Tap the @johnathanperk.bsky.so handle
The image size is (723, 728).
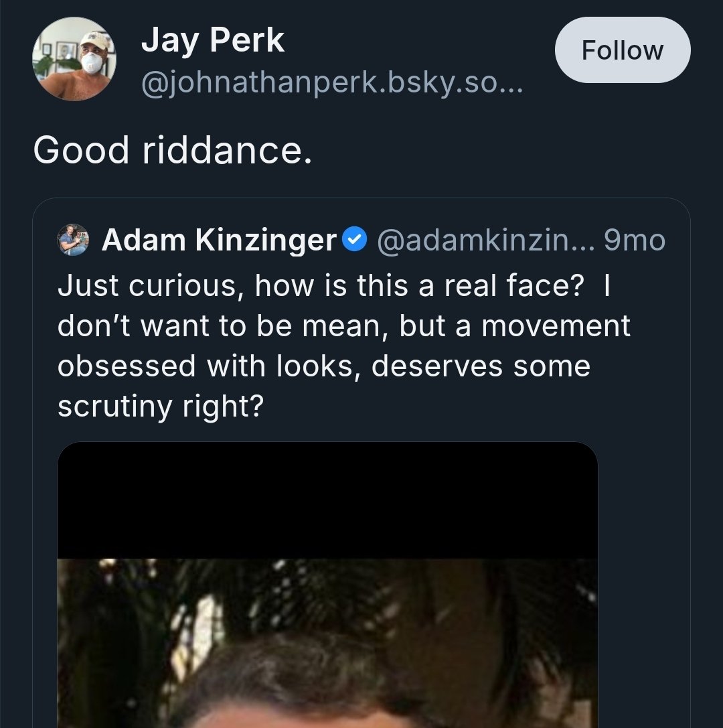pyautogui.click(x=331, y=84)
